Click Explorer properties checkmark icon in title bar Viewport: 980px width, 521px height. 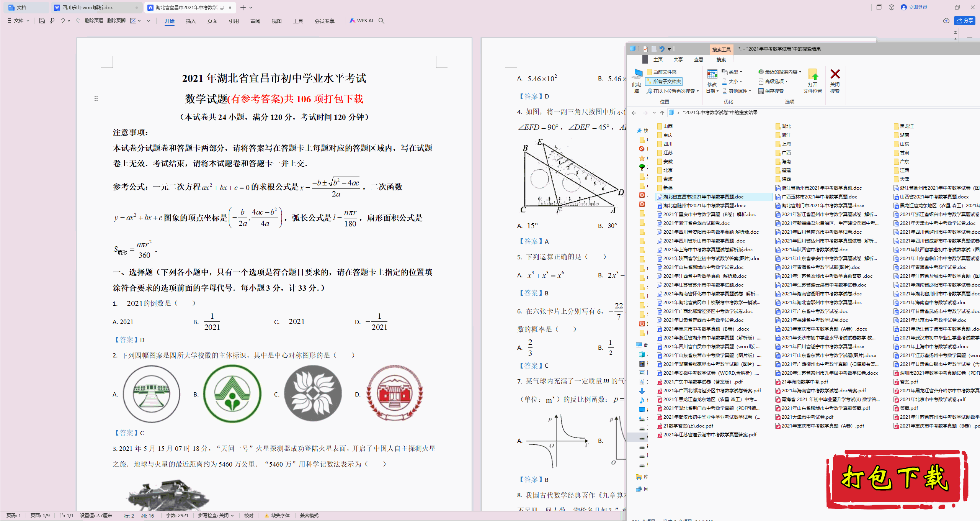coord(645,49)
